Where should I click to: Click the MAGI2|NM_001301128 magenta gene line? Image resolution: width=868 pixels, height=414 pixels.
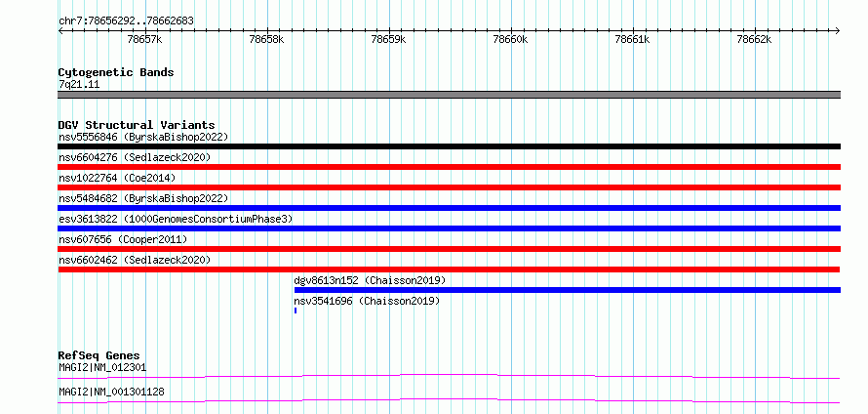coord(449,400)
